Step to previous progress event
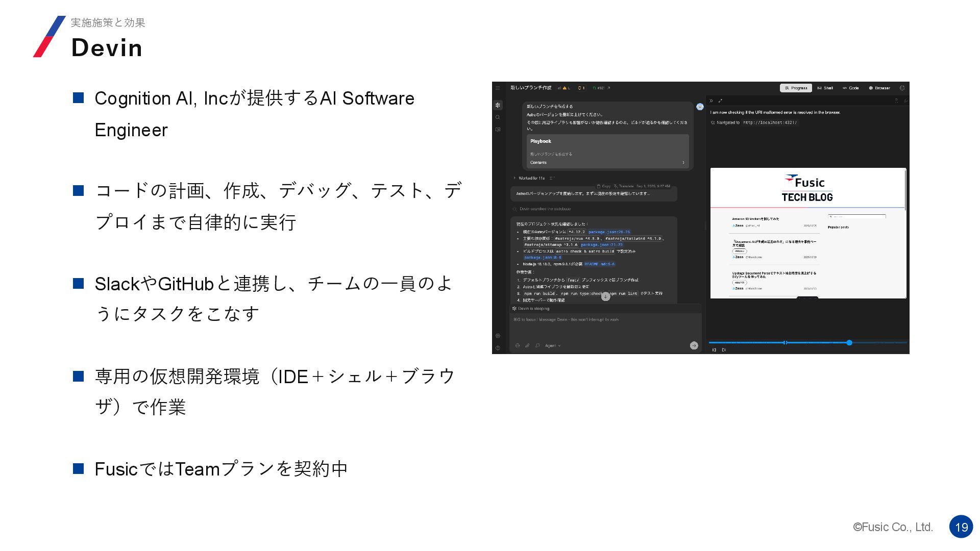This screenshot has width=980, height=551. point(714,350)
